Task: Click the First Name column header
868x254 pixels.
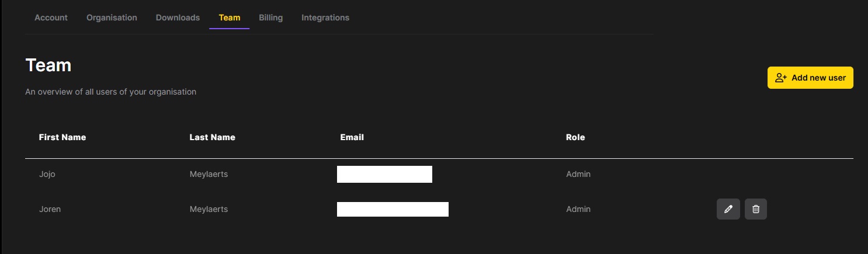Action: click(62, 137)
